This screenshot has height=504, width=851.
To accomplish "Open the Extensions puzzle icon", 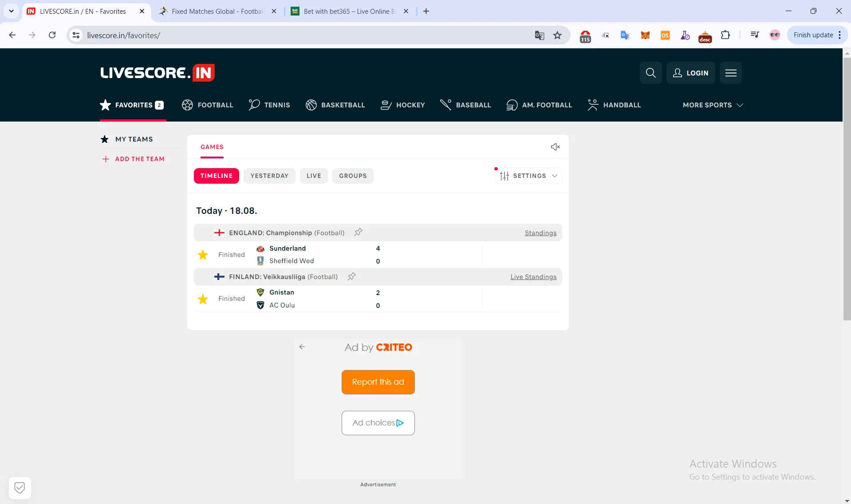I will (725, 35).
